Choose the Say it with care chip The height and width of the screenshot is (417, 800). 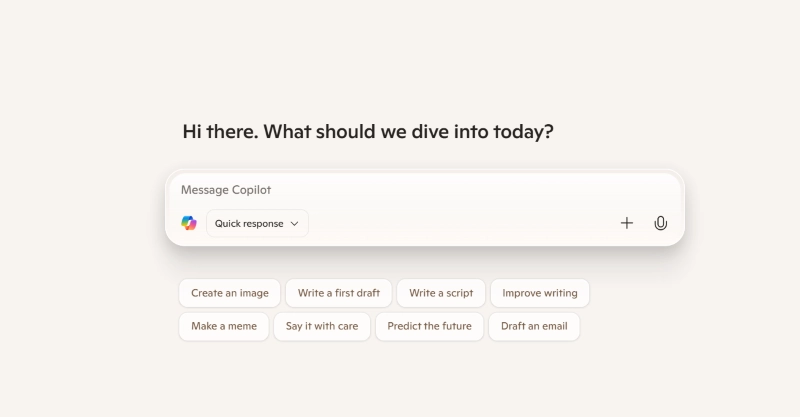[322, 326]
